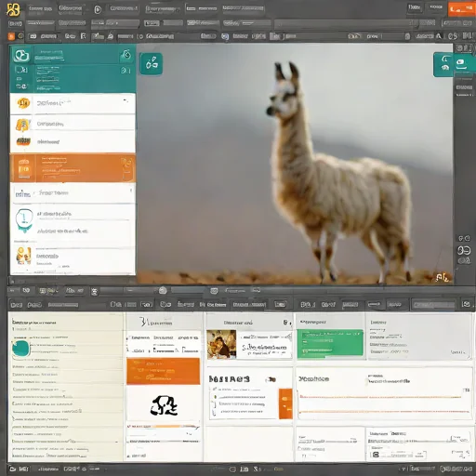
Task: Expand the orange highlighted sidebar item
Action: tap(73, 167)
